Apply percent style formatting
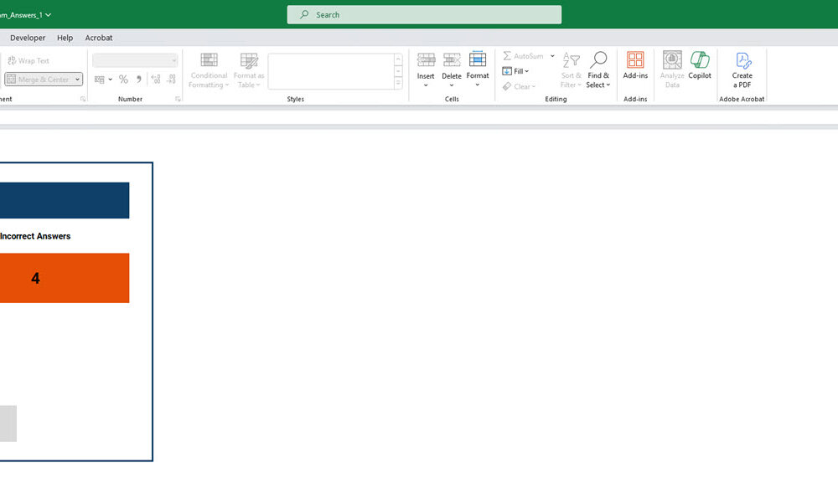Image resolution: width=838 pixels, height=504 pixels. tap(123, 80)
